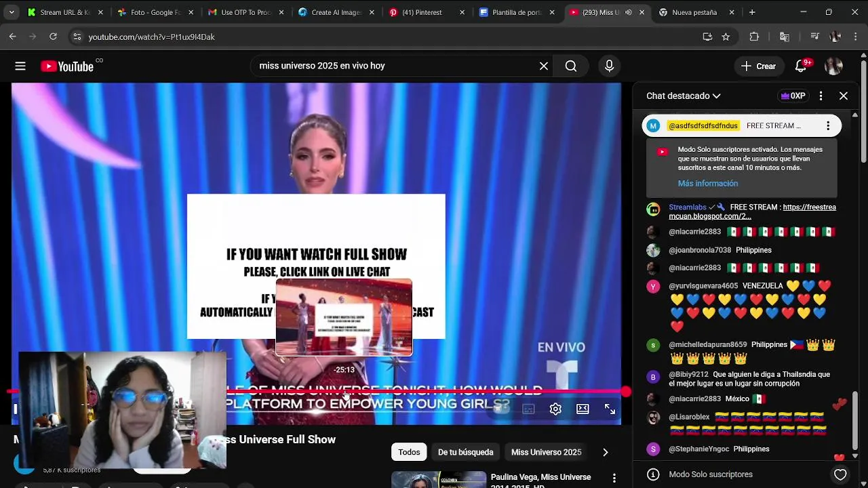Mute the Miss Universe tab audio icon
Screen dimensions: 868x488
tap(628, 12)
